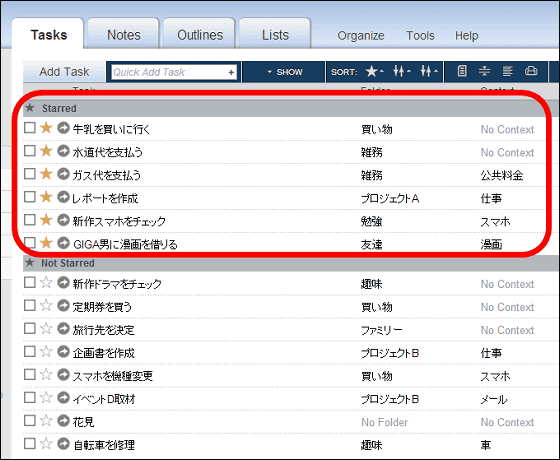Star the 企画書を作成 task
560x460 pixels.
point(46,351)
